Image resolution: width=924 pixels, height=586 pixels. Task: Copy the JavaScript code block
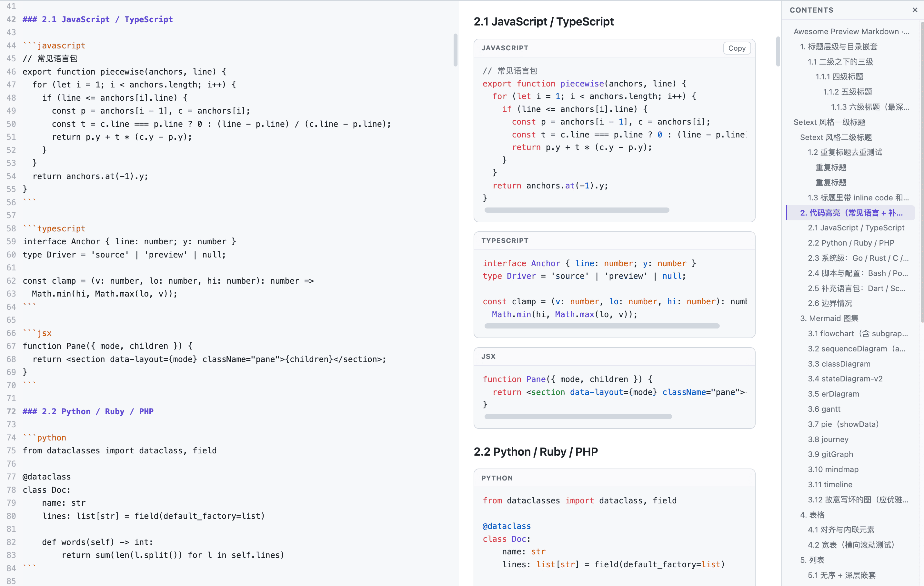tap(736, 48)
